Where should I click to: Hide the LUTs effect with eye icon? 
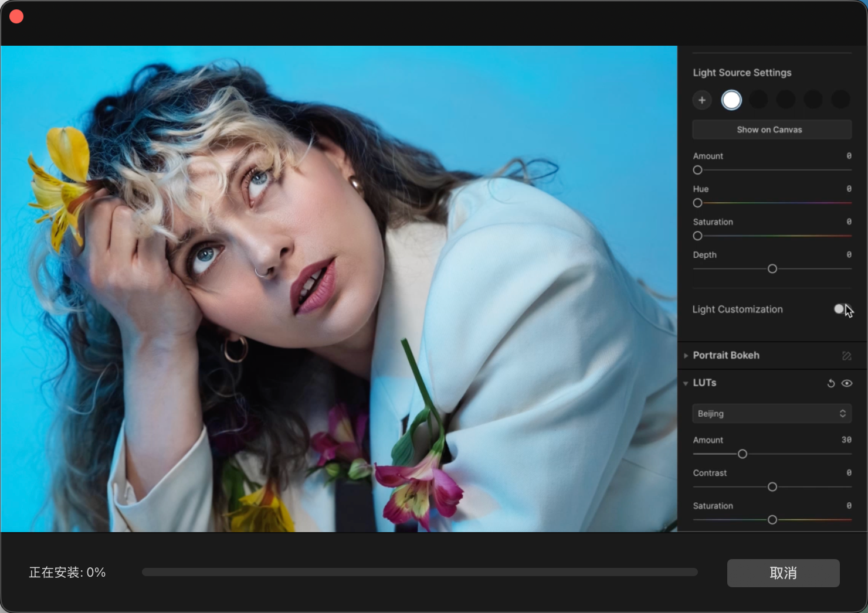pos(847,383)
